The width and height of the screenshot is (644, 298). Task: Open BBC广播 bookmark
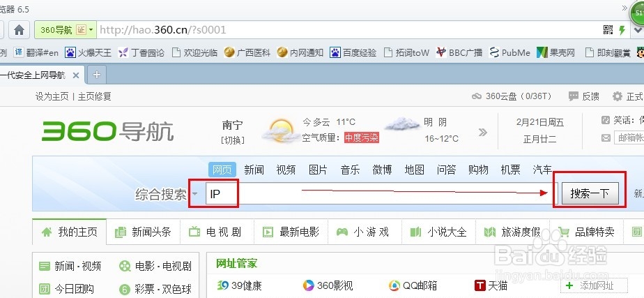click(x=459, y=52)
